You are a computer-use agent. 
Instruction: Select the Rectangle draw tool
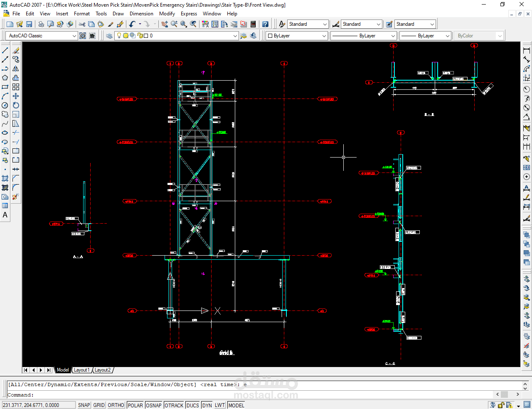pyautogui.click(x=5, y=87)
